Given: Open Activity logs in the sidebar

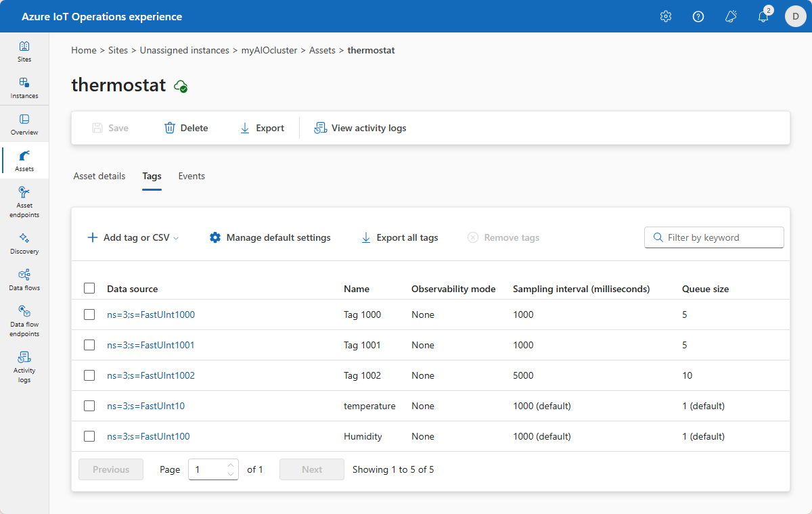Looking at the screenshot, I should (24, 367).
